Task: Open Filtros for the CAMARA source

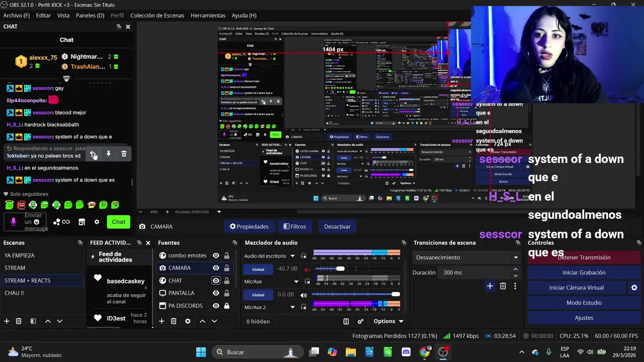Action: (294, 227)
